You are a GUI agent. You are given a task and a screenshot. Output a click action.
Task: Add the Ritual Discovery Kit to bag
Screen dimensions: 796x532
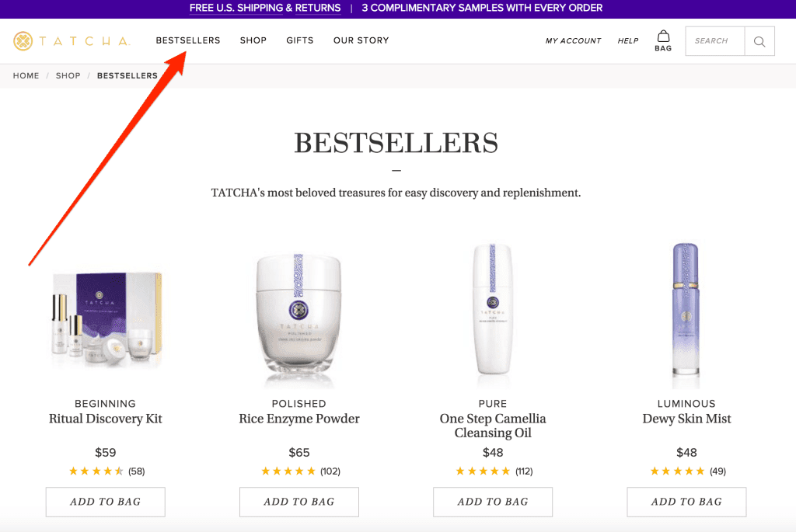coord(105,502)
